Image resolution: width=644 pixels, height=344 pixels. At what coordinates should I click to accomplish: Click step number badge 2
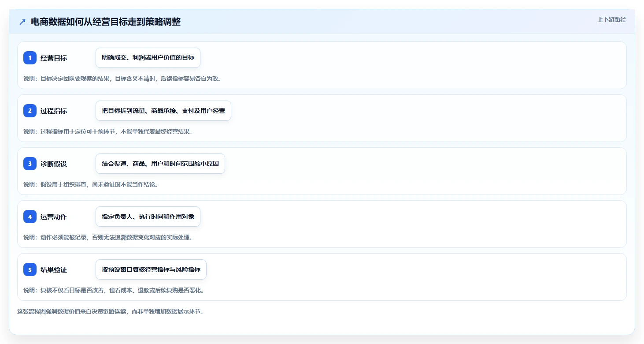tap(30, 111)
